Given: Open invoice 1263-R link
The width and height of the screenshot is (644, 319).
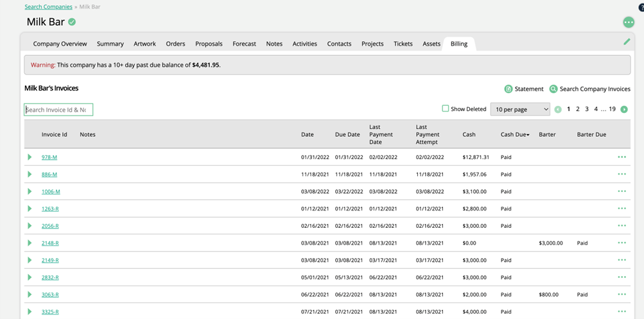Looking at the screenshot, I should point(50,209).
